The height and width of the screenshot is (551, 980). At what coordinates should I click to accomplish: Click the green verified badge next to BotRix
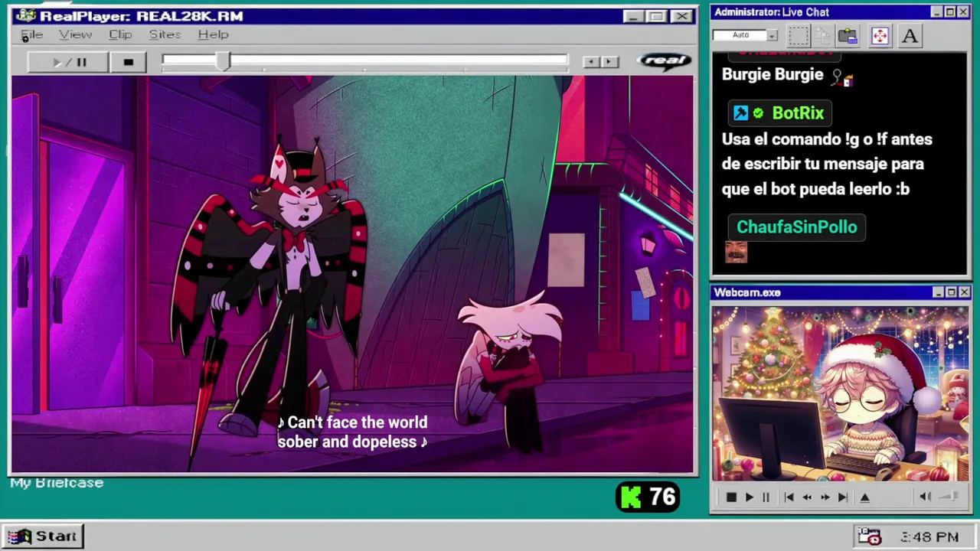[758, 113]
